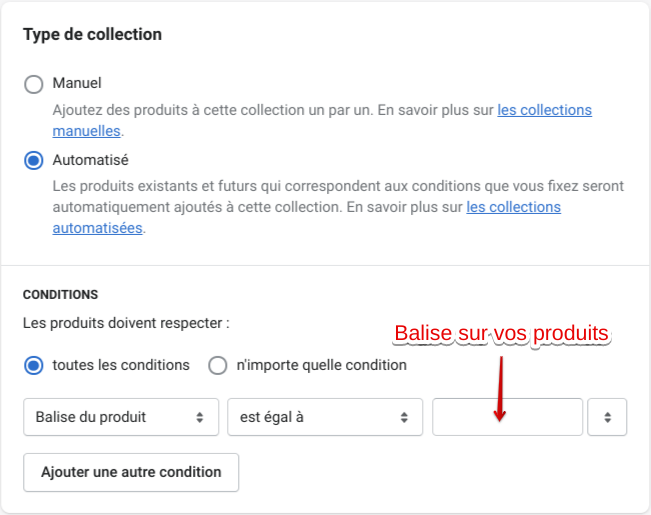Screen dimensions: 651x515
Task: Click the "Manuel" option label text
Action: (x=77, y=83)
